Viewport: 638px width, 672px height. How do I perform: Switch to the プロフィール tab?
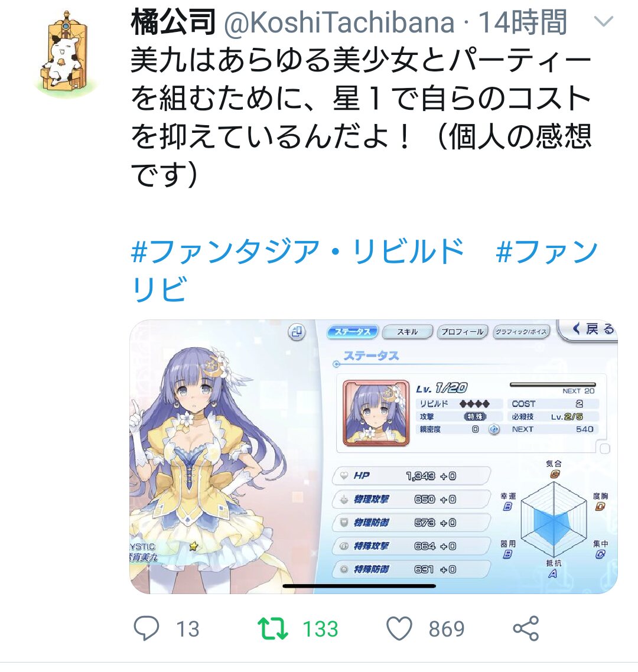tap(462, 332)
